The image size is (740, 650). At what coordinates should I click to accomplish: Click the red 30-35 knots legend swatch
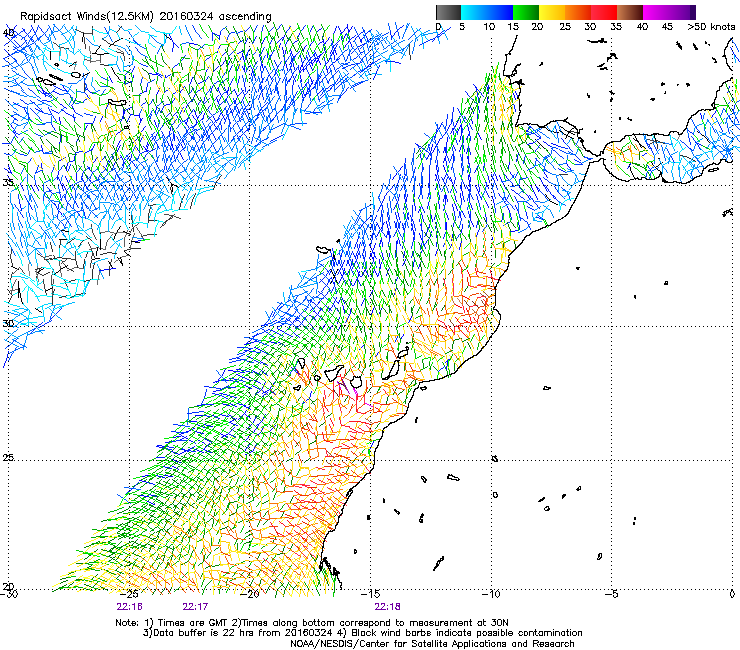coord(604,12)
